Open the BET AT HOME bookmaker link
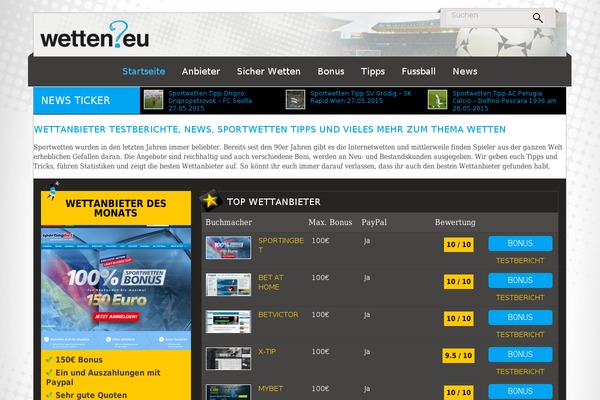 pos(271,282)
